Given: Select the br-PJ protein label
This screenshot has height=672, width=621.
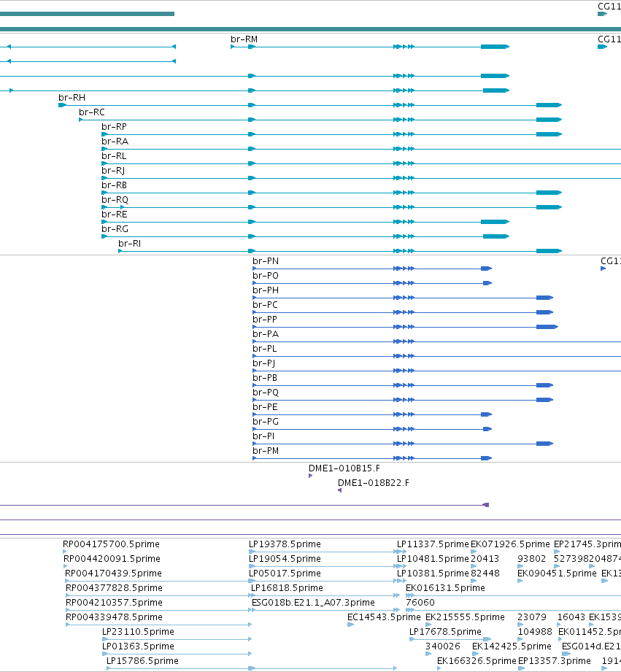Looking at the screenshot, I should pos(264,363).
